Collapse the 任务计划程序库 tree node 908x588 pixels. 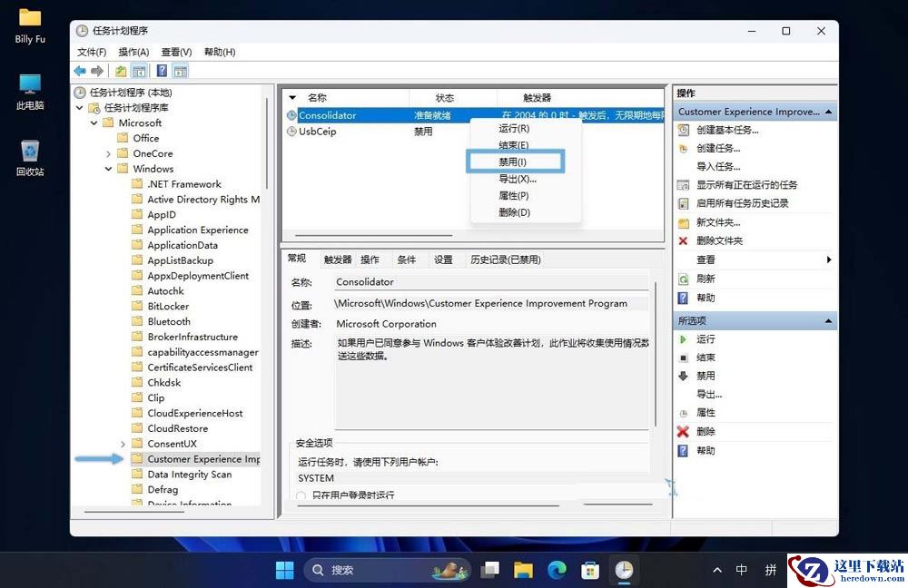tap(80, 108)
